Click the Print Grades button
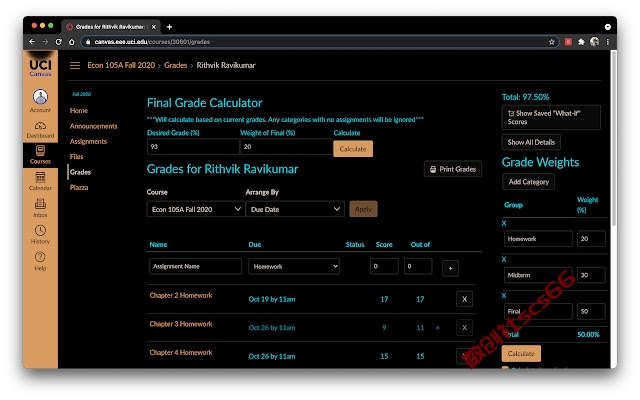 453,169
